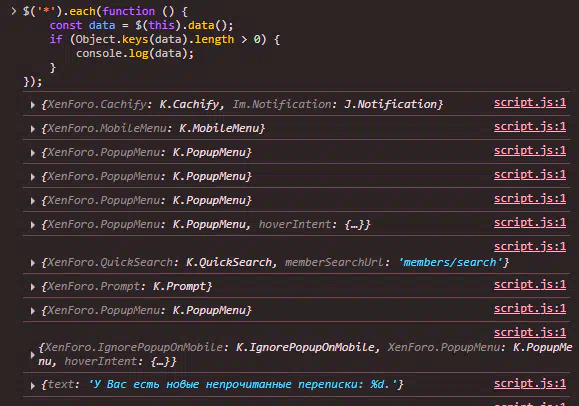
Task: Click the "console.log(data);" code line
Action: tap(135, 54)
